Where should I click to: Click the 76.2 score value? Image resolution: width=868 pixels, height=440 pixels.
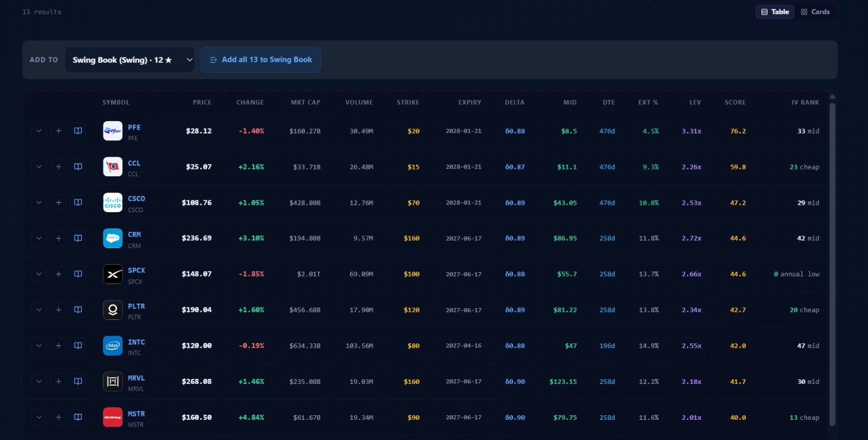pyautogui.click(x=738, y=131)
